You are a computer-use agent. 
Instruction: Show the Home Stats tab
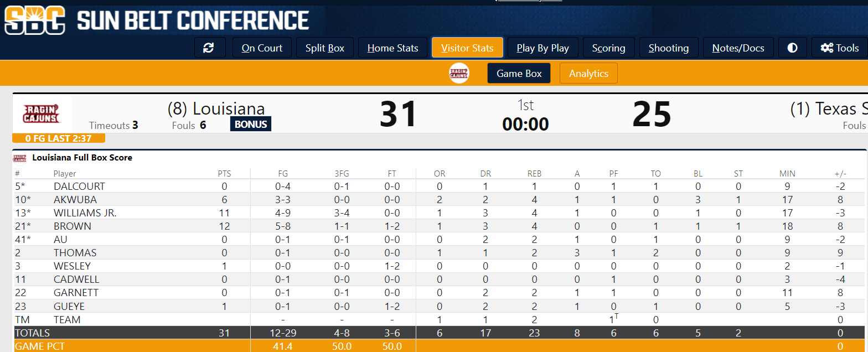(x=392, y=48)
